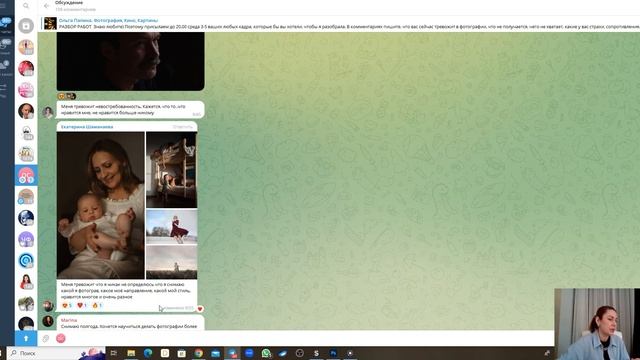Click the Обсуждение header title
The image size is (640, 360).
click(x=69, y=3)
